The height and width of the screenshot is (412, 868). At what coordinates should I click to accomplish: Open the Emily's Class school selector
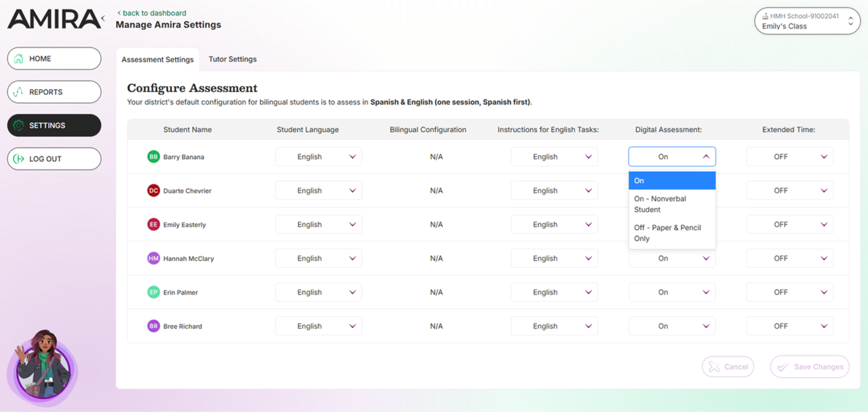(x=806, y=20)
